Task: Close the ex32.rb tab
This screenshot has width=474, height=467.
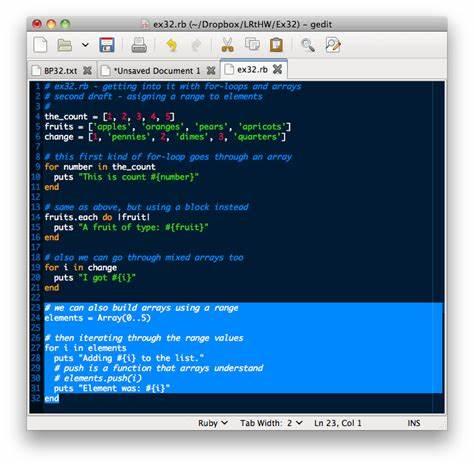Action: (x=277, y=69)
